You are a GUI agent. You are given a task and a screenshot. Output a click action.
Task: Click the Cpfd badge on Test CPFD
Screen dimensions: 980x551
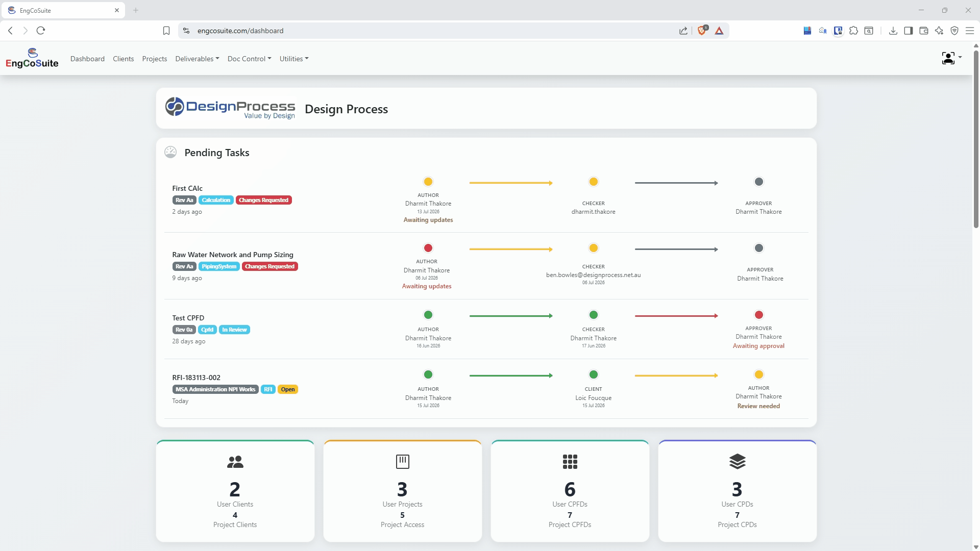(x=207, y=330)
